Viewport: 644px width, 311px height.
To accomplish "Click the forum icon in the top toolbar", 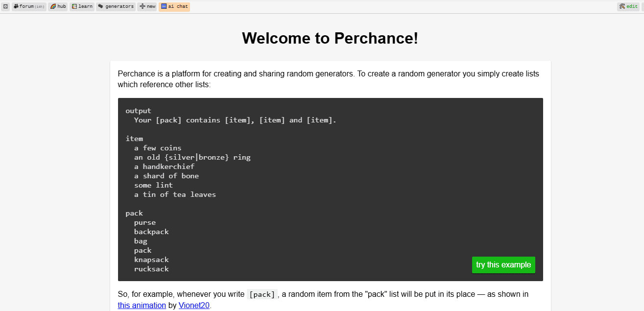I will click(x=17, y=6).
